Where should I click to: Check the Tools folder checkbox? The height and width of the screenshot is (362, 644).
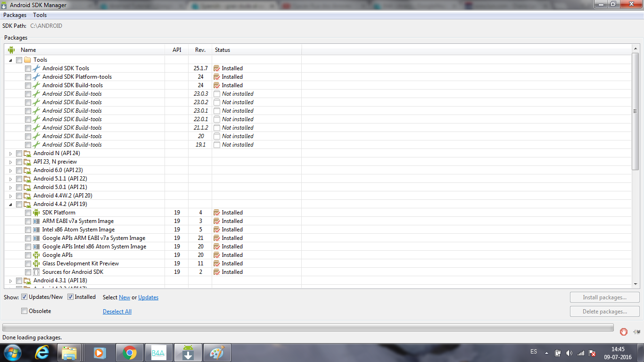coord(19,60)
